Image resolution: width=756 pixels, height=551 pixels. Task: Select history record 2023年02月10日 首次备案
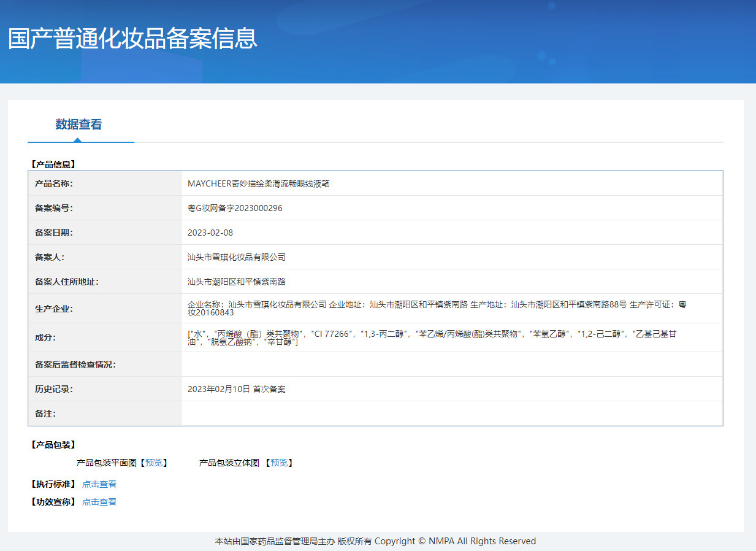tap(237, 389)
